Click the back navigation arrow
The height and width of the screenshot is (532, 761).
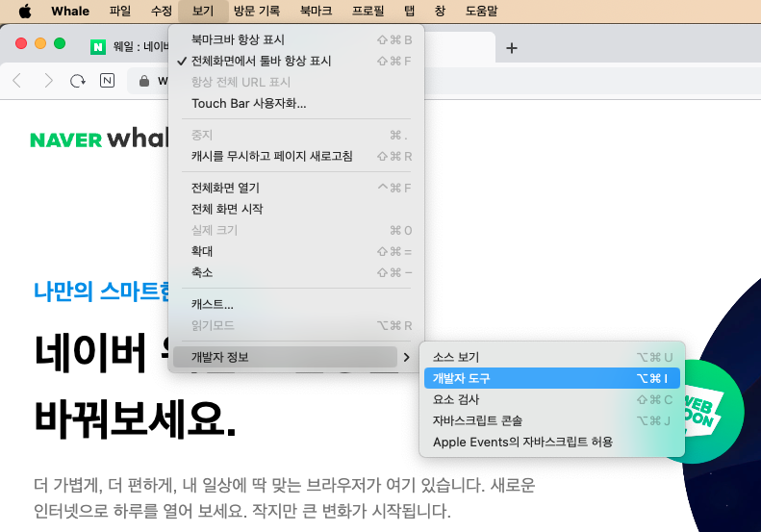(17, 80)
